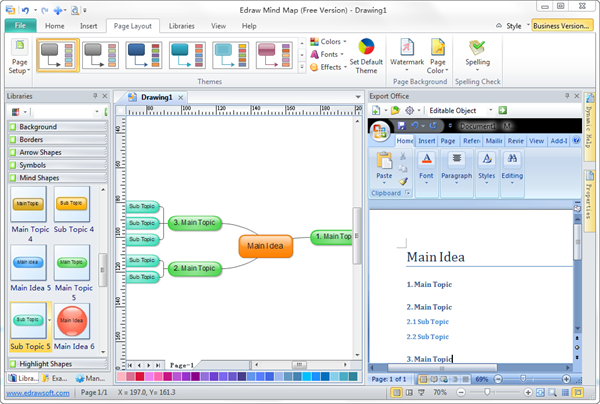The height and width of the screenshot is (404, 600).
Task: Close the Drawing1 document tab
Action: click(181, 98)
